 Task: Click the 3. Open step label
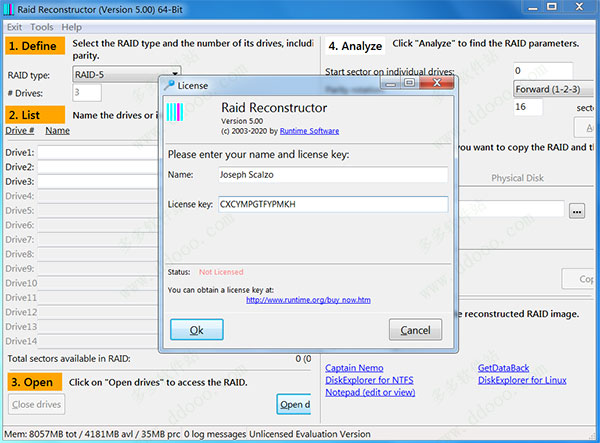tap(34, 382)
